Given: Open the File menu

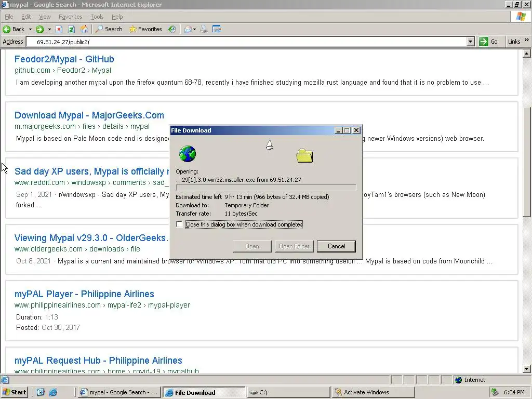Looking at the screenshot, I should (9, 17).
